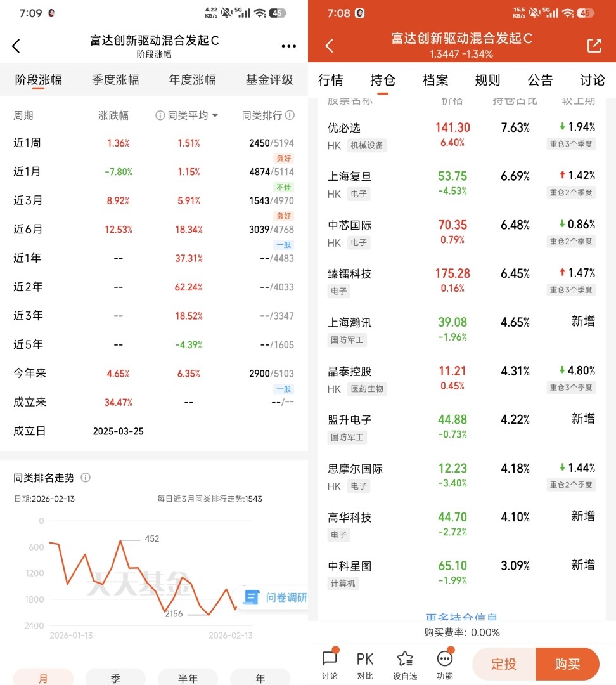The width and height of the screenshot is (616, 685).
Task: Tap the 定投 button
Action: [x=504, y=664]
